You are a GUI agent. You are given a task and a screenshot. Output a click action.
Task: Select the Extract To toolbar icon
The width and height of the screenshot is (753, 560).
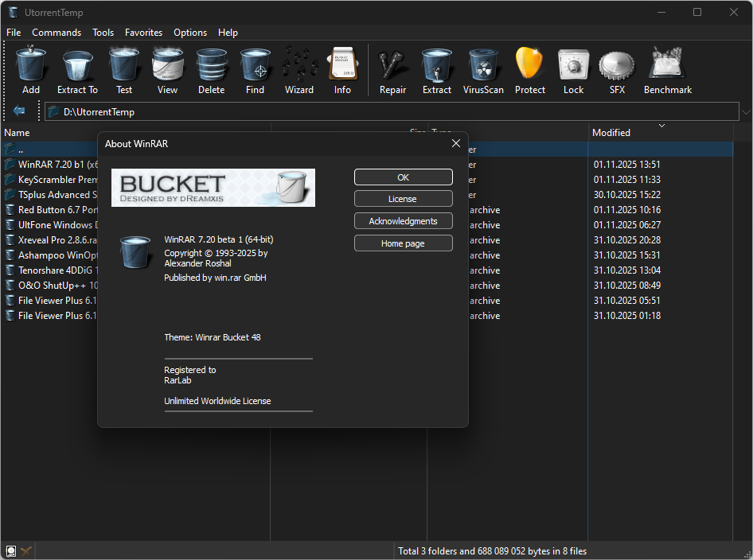tap(77, 70)
